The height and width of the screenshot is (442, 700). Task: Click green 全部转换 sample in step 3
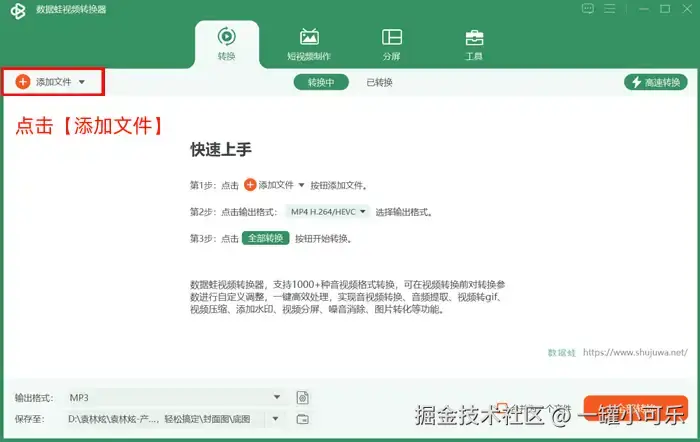[x=266, y=238]
